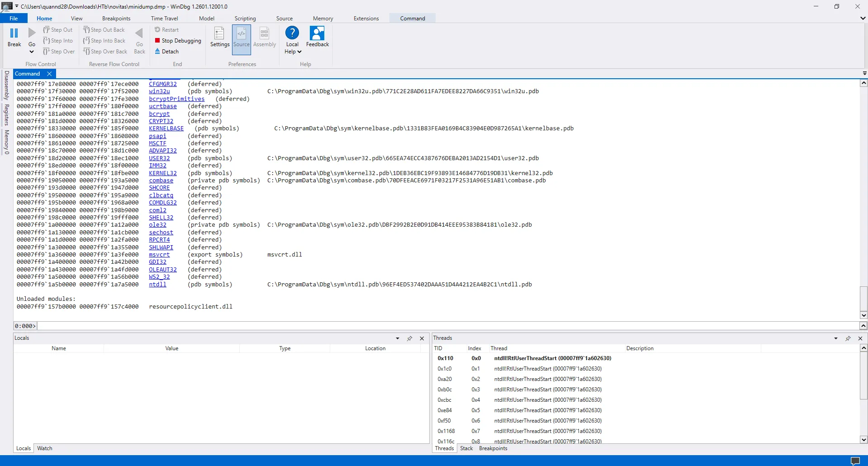Viewport: 868px width, 466px height.
Task: Click the Stop Debugging red square
Action: click(157, 41)
